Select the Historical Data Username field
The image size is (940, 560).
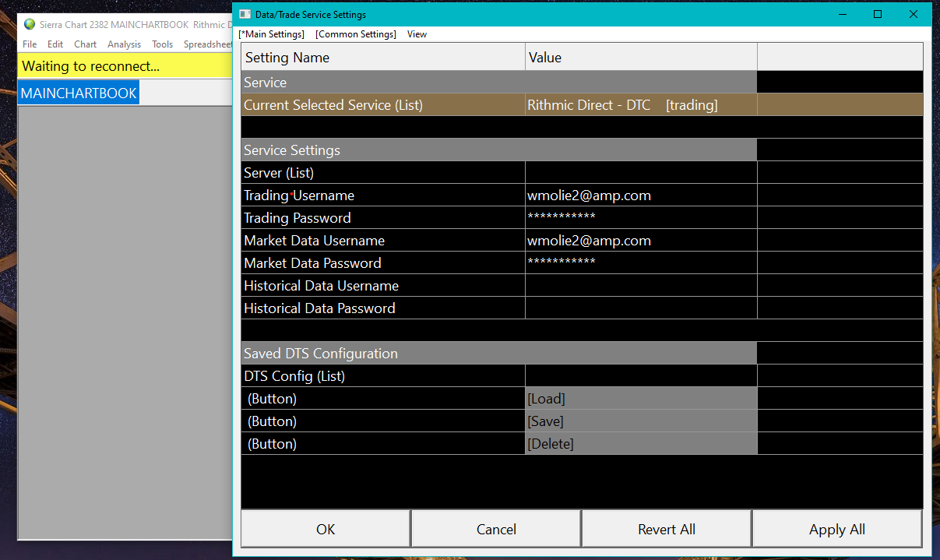[x=640, y=286]
